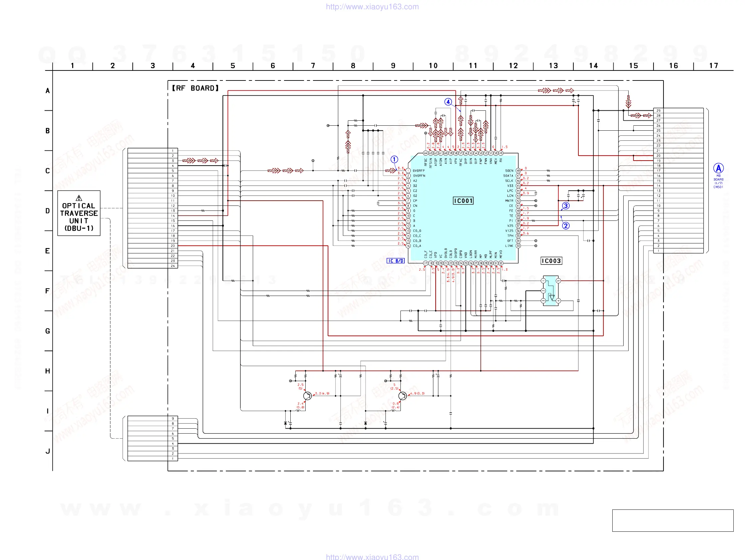The height and width of the screenshot is (560, 745).
Task: Click the RF BOARD title label
Action: click(x=195, y=88)
